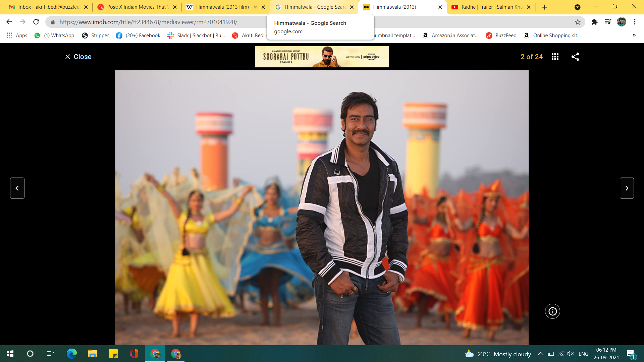The image size is (644, 362).
Task: Open the weather widget 23°C Mostly cloudy
Action: [x=498, y=354]
